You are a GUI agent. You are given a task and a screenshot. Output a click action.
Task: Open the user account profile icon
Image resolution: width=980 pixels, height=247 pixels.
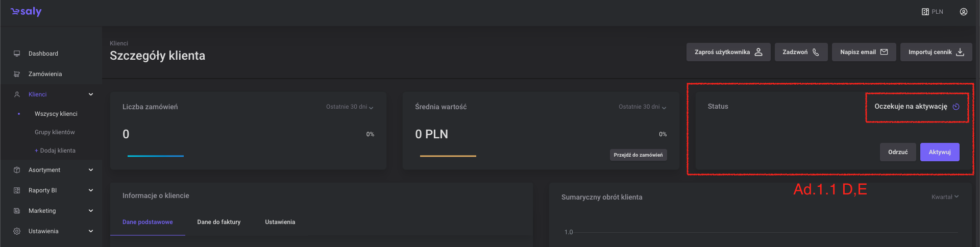point(963,12)
